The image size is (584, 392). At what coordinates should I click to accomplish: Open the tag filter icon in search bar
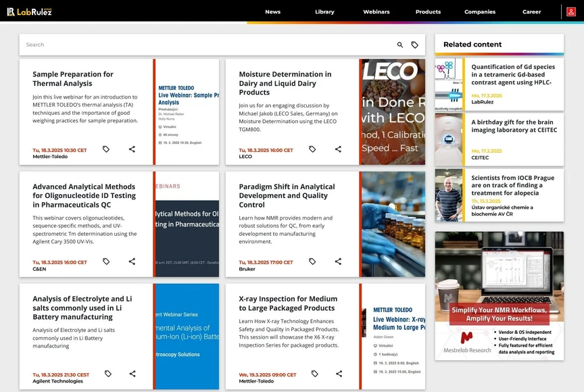click(414, 45)
